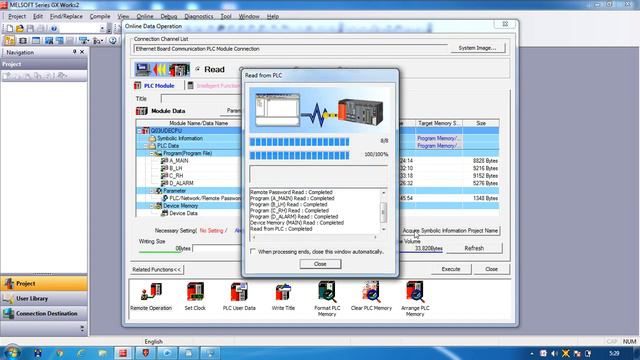The width and height of the screenshot is (640, 360).
Task: Select the C_RH program row
Action: point(317,176)
